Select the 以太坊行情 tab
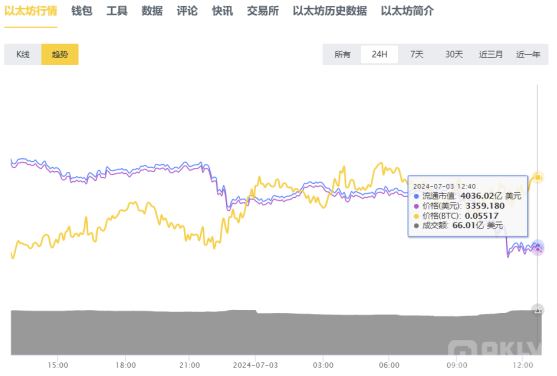Screen dimensions: 557x376 point(31,11)
